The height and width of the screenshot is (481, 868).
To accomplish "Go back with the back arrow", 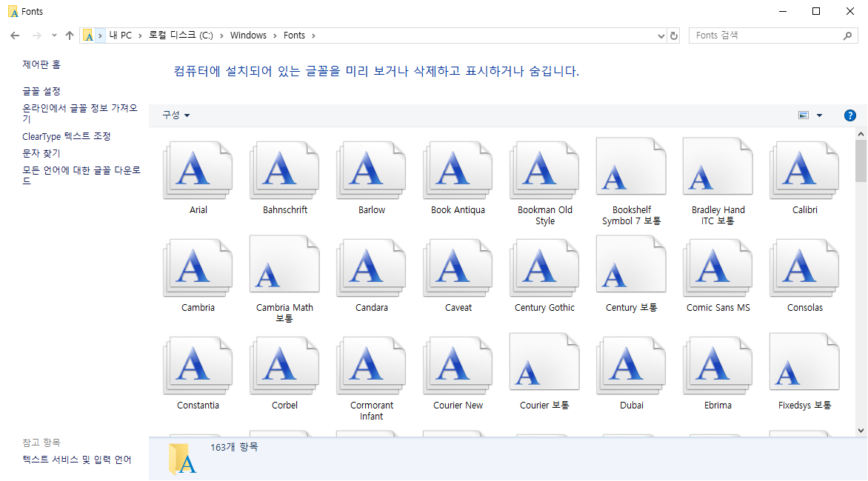I will [15, 36].
